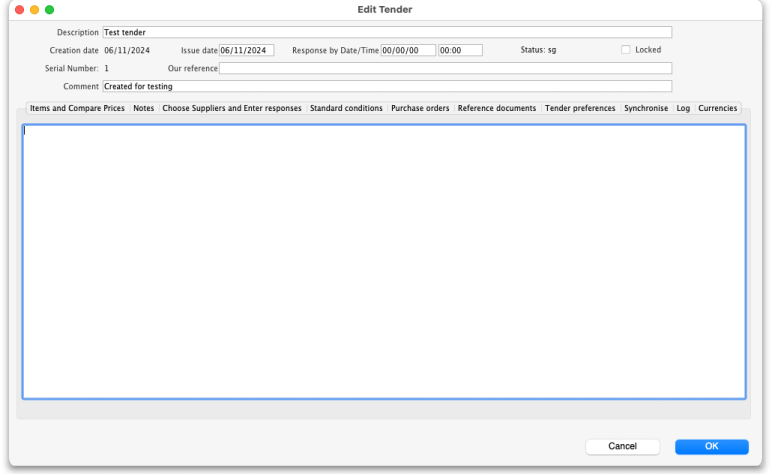Screen dimensions: 772x474
Task: Click the Description text field
Action: pos(387,32)
